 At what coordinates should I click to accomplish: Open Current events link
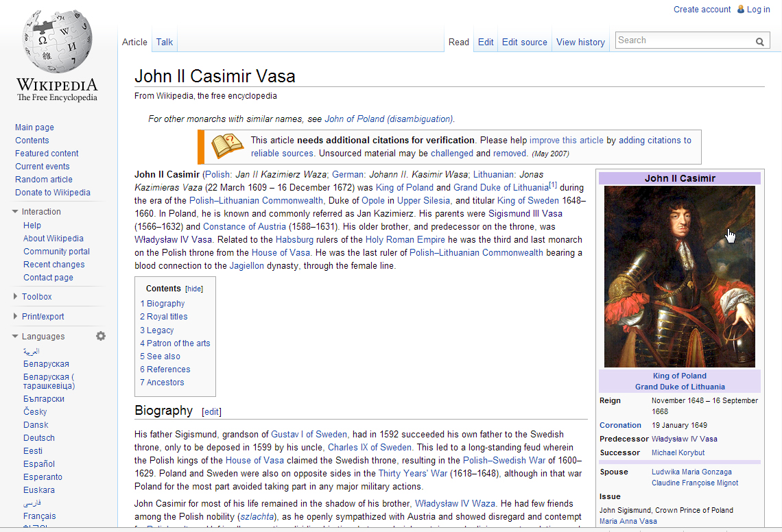[43, 167]
